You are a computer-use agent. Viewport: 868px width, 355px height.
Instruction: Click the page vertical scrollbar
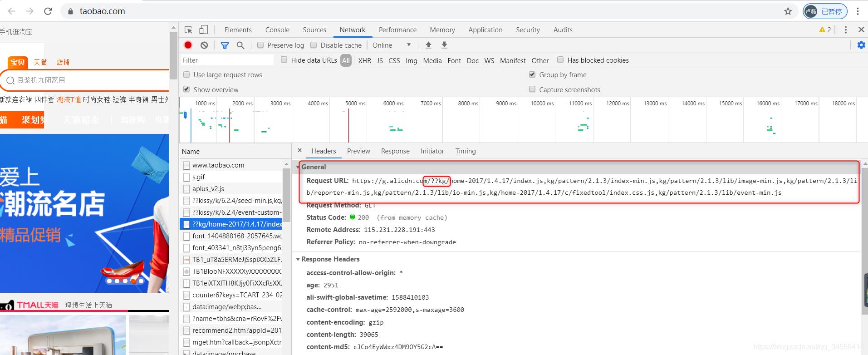click(173, 56)
